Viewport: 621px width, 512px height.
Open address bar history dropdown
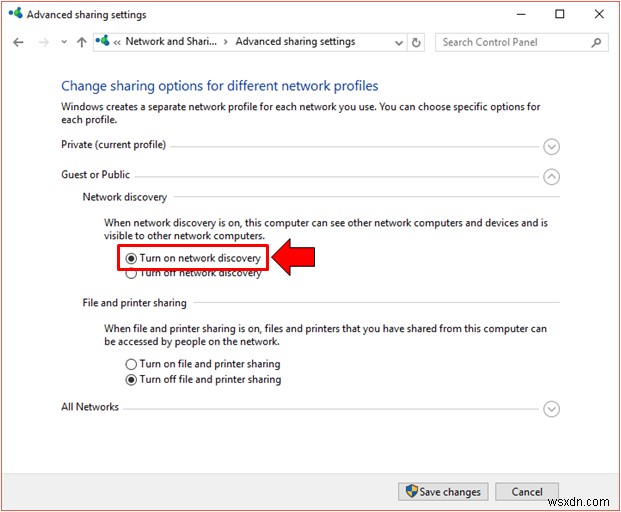point(399,42)
